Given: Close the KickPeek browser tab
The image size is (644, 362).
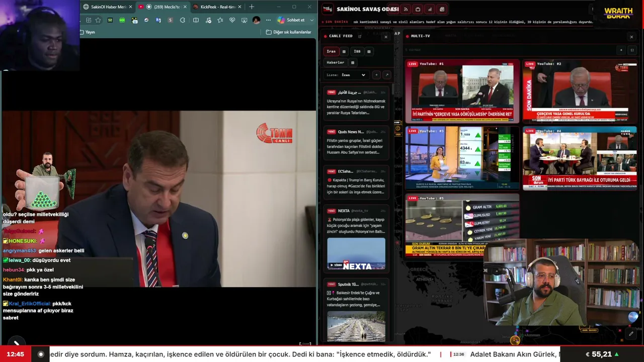Looking at the screenshot, I should point(239,7).
